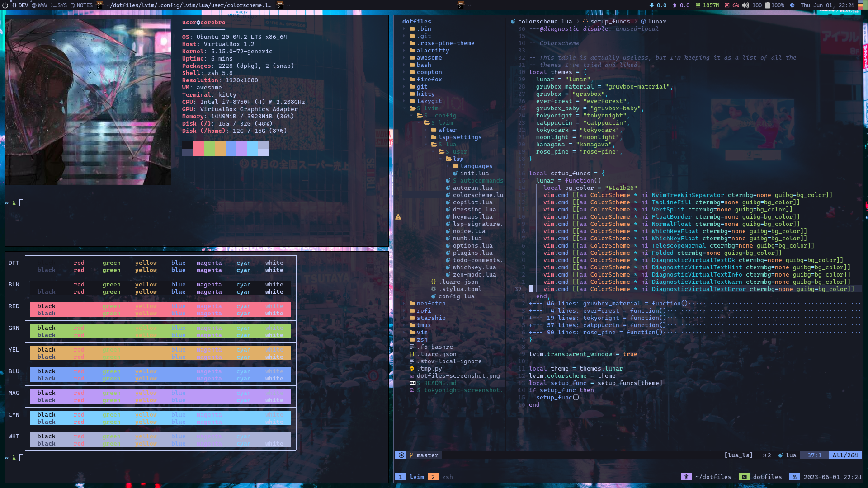Expand the .git folder in file tree

click(420, 36)
